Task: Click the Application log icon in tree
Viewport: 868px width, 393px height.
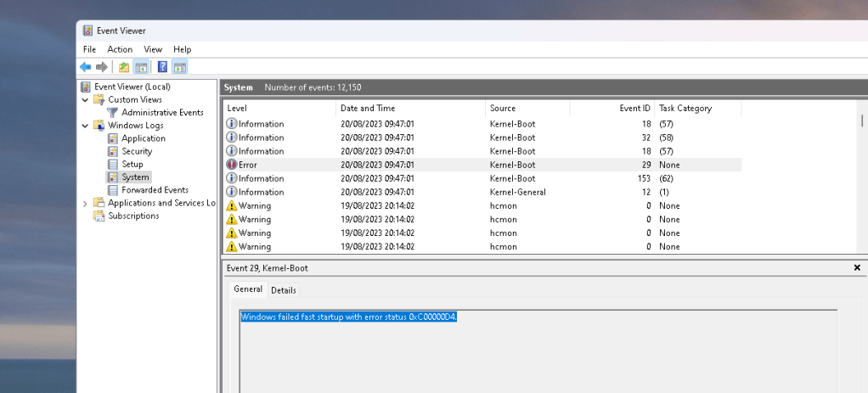Action: click(x=112, y=138)
